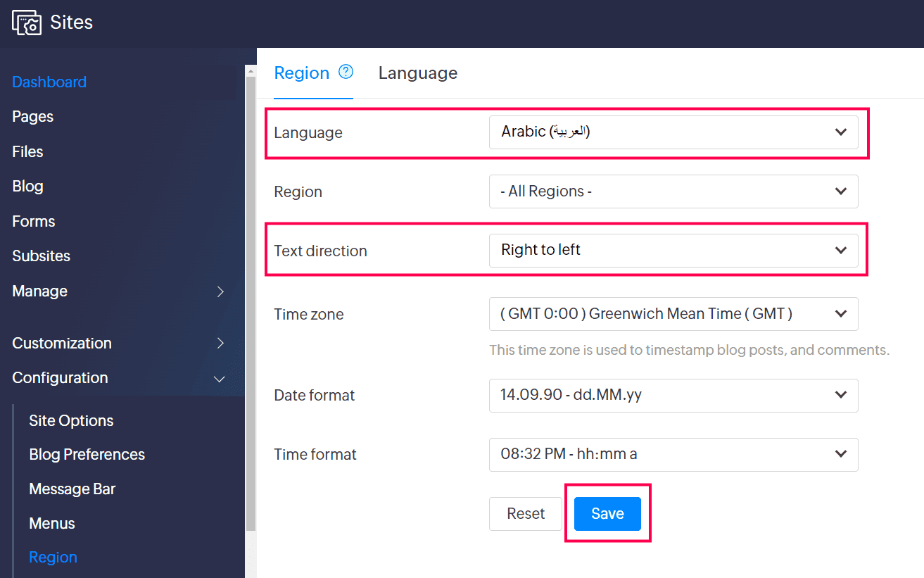This screenshot has height=578, width=924.
Task: Open Blog Preferences under Configuration
Action: click(87, 455)
